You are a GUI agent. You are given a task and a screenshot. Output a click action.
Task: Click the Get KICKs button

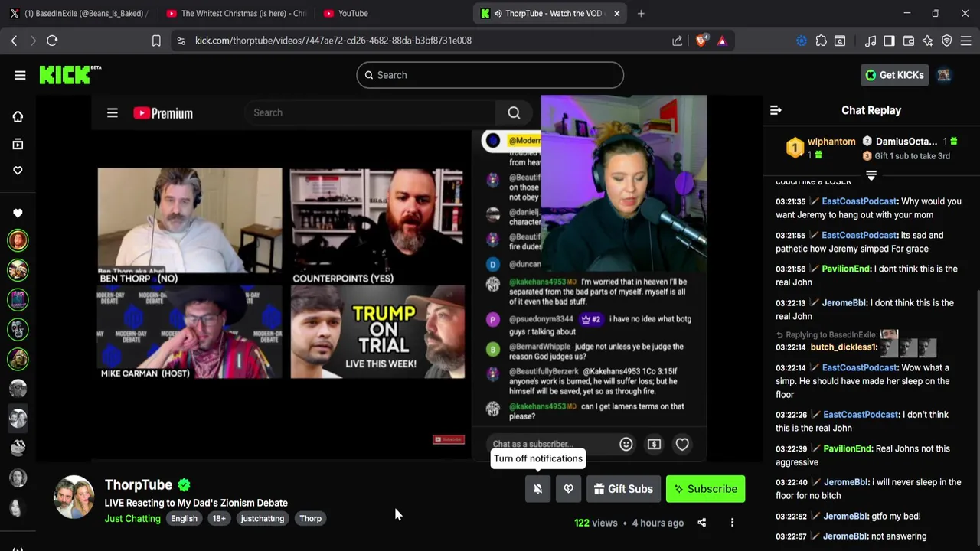[894, 75]
